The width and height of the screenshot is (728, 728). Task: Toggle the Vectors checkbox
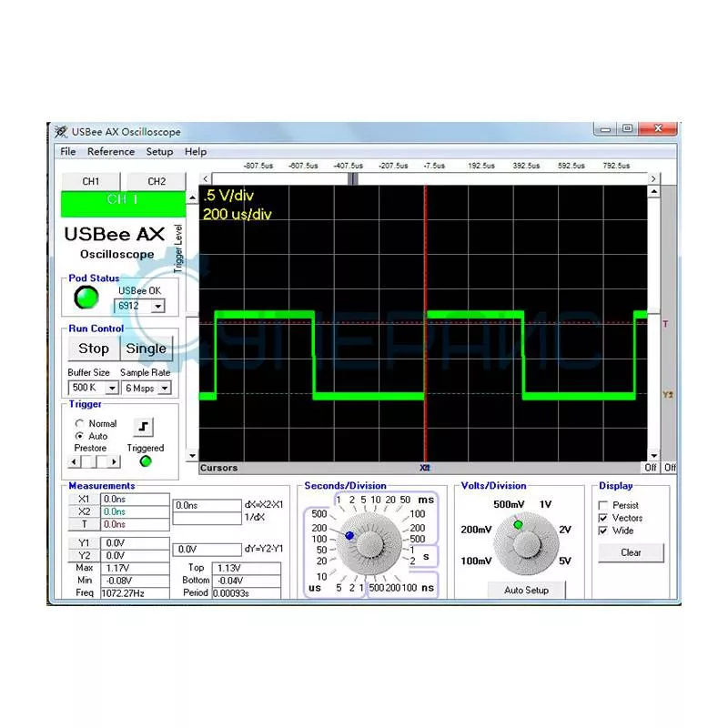603,518
